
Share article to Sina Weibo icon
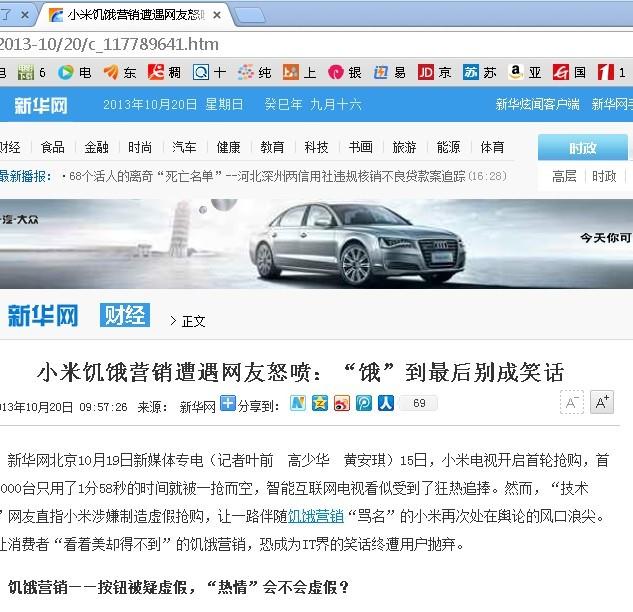342,403
